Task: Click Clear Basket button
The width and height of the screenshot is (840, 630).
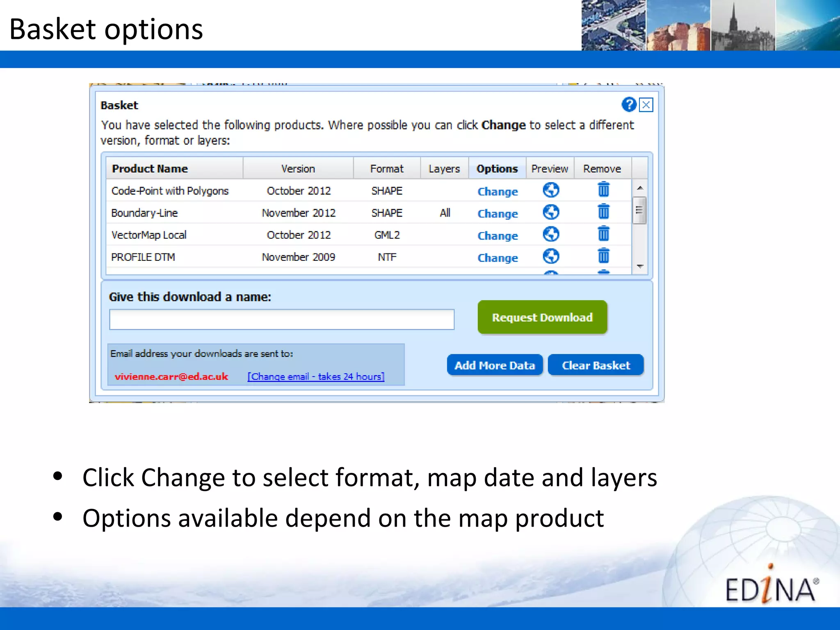Action: [x=596, y=365]
